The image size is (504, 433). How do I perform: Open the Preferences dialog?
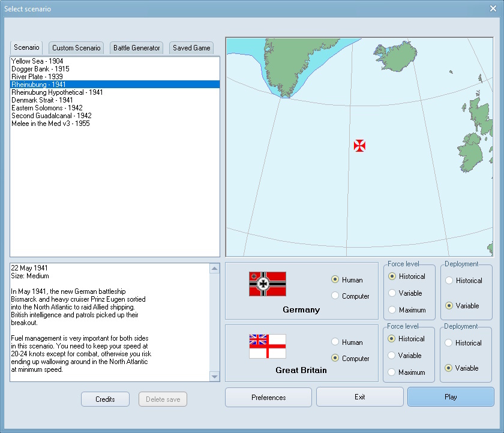[268, 398]
